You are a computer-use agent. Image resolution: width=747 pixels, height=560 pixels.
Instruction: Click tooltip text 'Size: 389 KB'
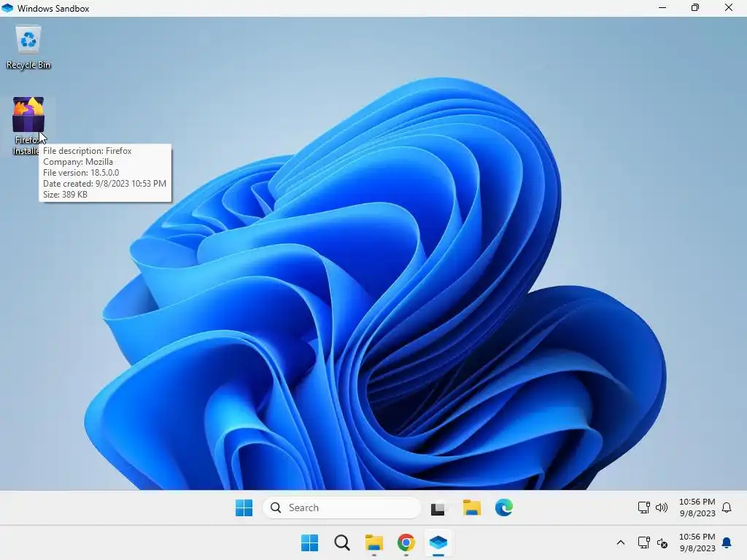click(65, 194)
